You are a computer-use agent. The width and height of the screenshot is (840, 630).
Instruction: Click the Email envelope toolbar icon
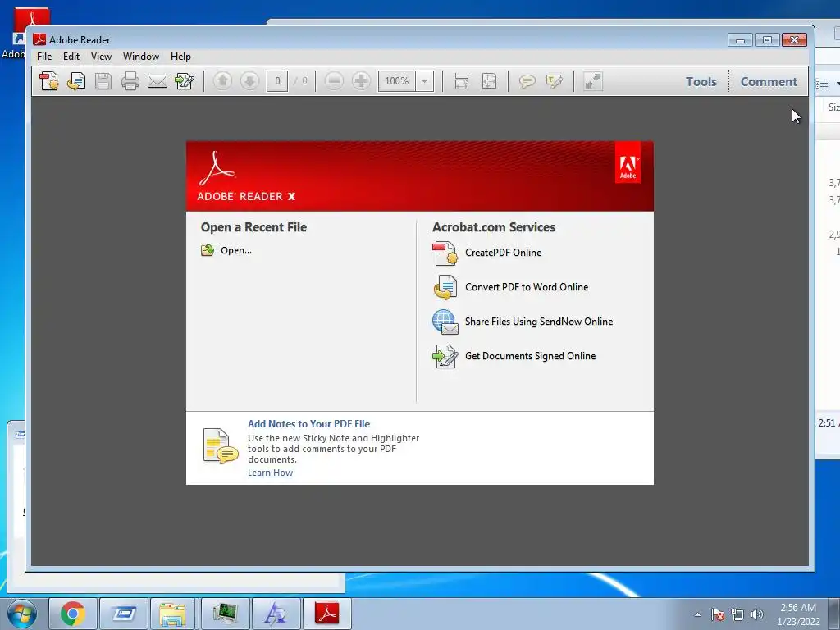click(157, 81)
